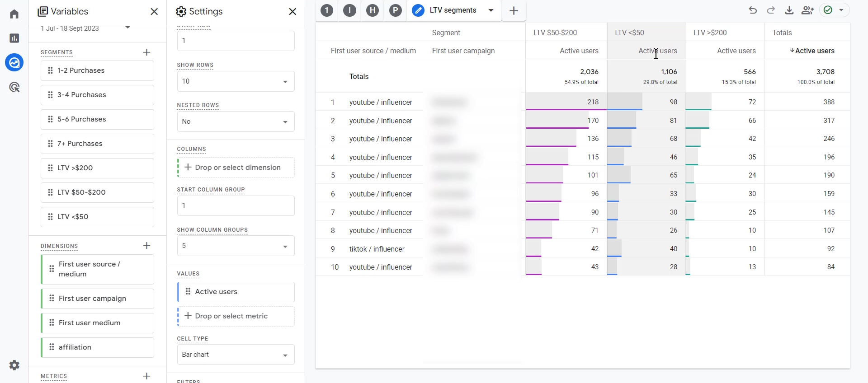
Task: Open the Home icon in left sidebar
Action: click(14, 14)
